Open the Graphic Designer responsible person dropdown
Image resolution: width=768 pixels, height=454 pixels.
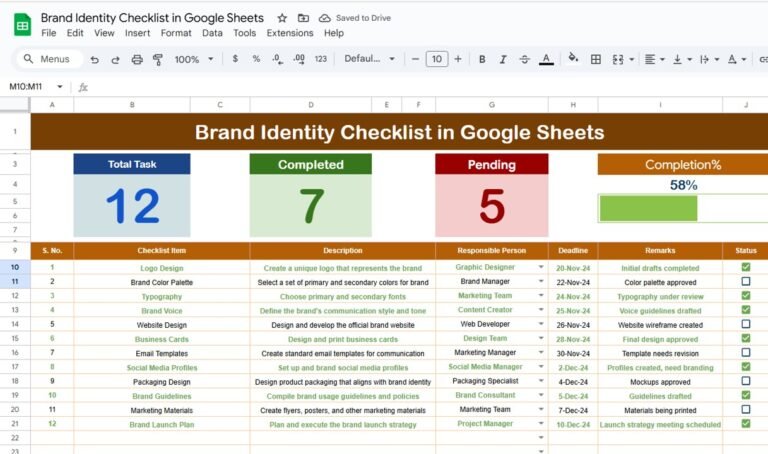point(541,267)
